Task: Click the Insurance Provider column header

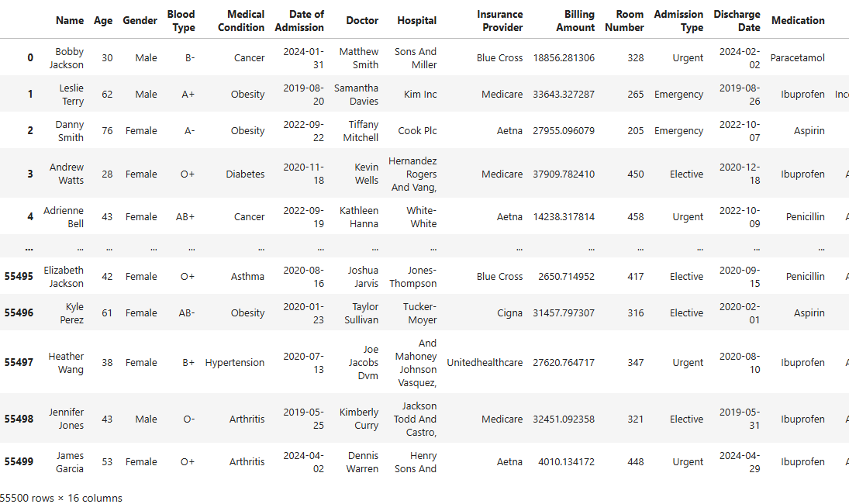Action: click(x=499, y=21)
